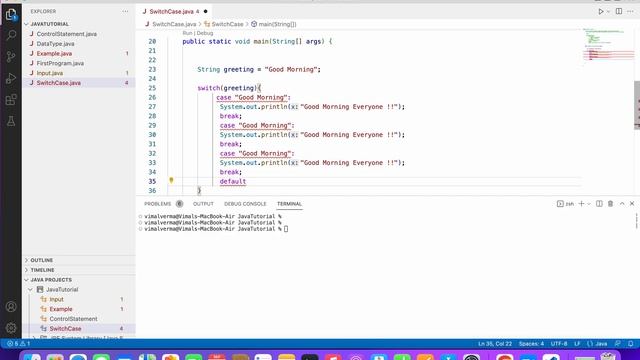Image resolution: width=640 pixels, height=360 pixels.
Task: Switch to the DEBUG CONSOLE tab
Action: click(245, 204)
